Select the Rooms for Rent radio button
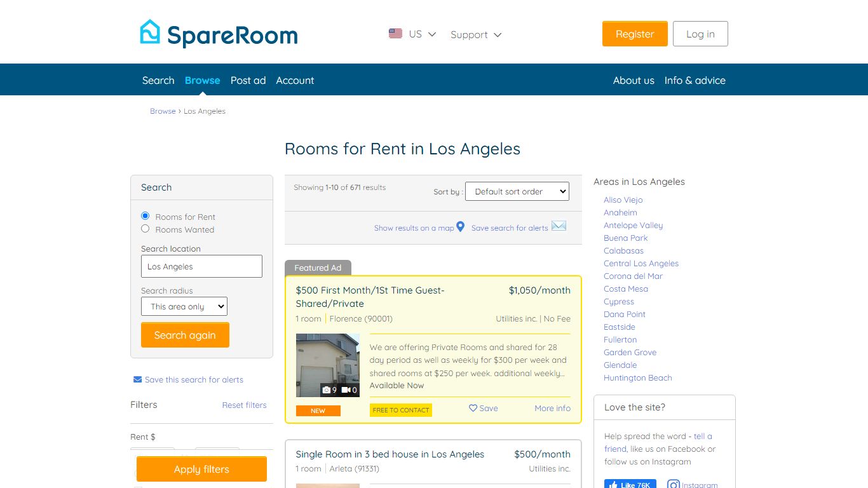The height and width of the screenshot is (488, 868). point(145,216)
